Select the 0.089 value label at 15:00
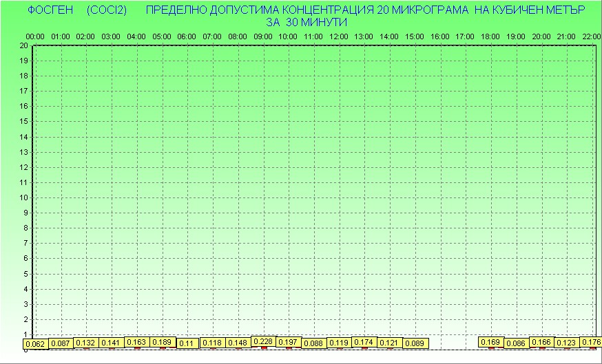The image size is (602, 364). pyautogui.click(x=415, y=343)
